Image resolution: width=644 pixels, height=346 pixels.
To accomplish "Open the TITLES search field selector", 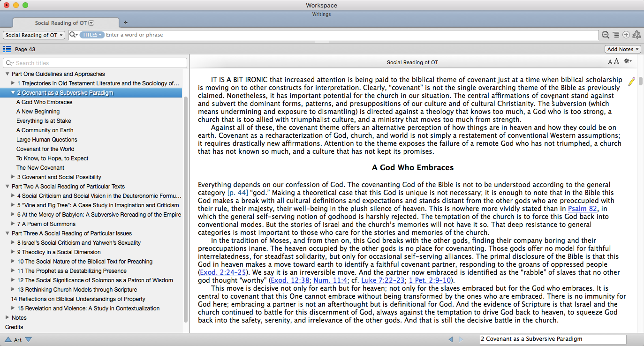I will 92,35.
